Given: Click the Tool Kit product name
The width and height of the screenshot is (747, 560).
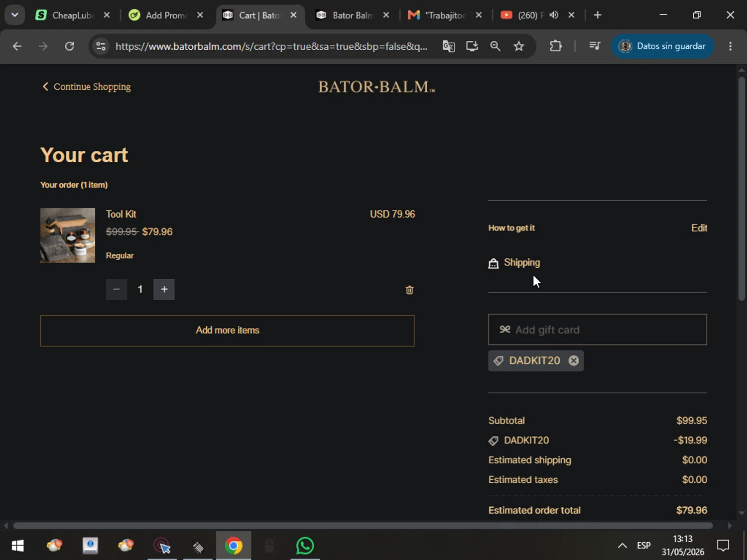Looking at the screenshot, I should coord(121,214).
